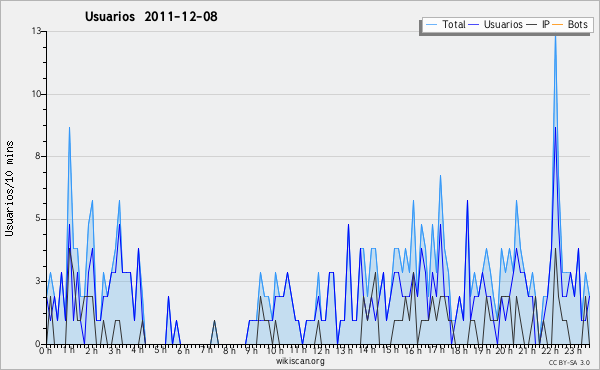Click the '6 h' x-axis label
This screenshot has height=370, width=600.
(x=183, y=350)
